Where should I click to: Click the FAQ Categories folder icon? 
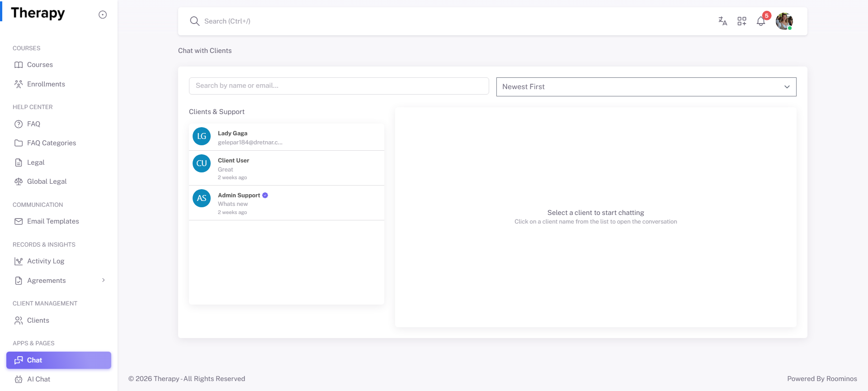point(19,143)
